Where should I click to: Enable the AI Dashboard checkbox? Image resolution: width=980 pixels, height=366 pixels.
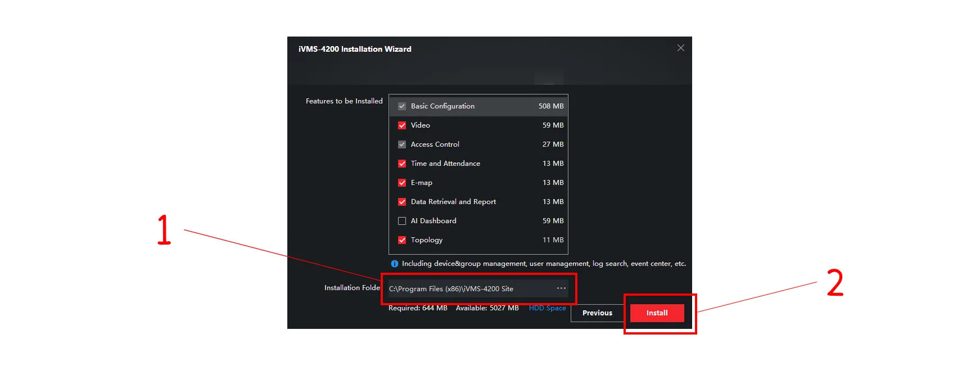tap(402, 221)
